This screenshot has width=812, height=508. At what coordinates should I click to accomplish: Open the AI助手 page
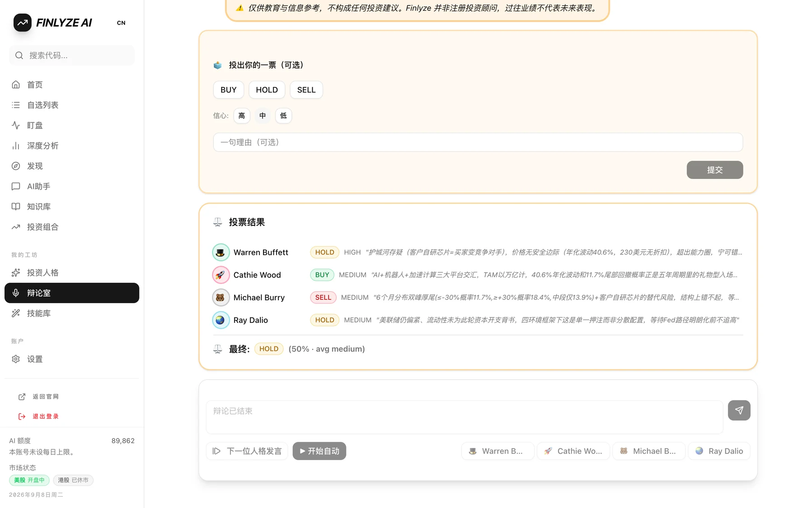[72, 186]
